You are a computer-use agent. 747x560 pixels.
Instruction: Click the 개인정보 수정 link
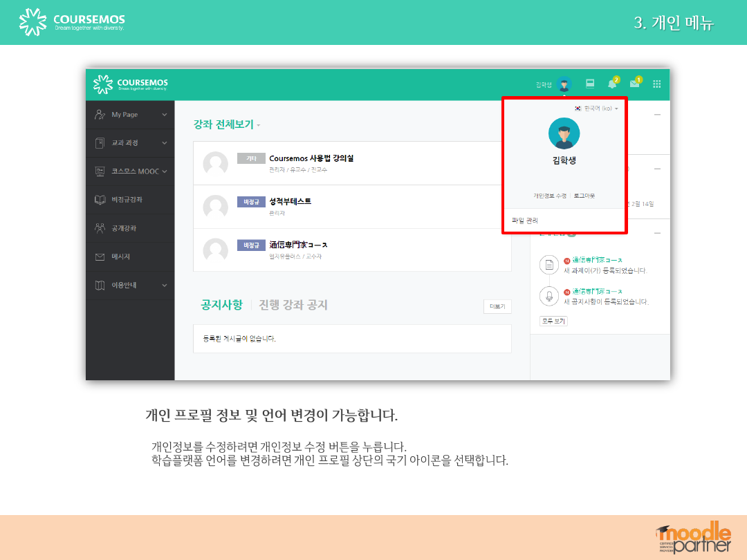point(549,196)
